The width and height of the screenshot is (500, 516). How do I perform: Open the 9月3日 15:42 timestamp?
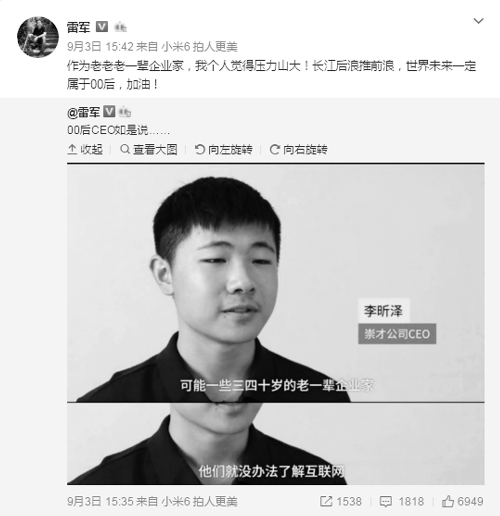click(100, 47)
